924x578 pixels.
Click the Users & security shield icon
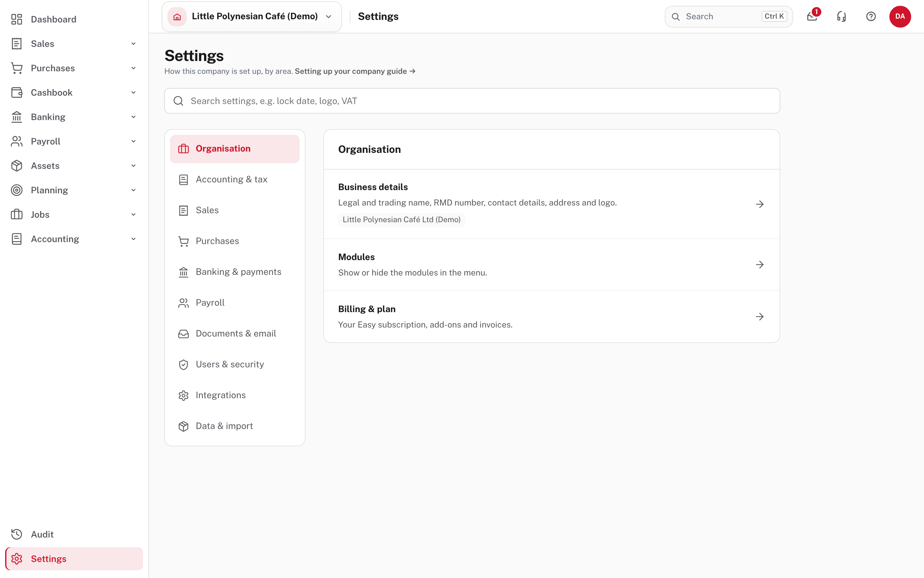point(183,364)
